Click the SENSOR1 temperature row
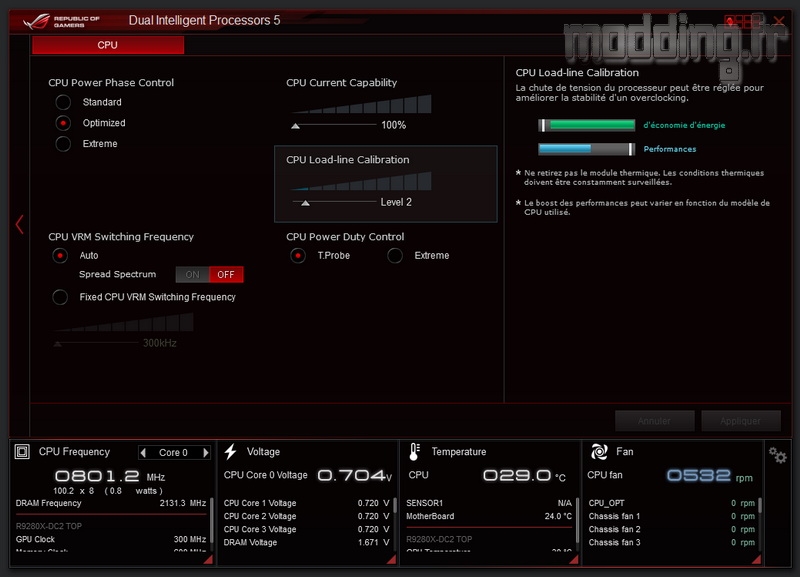 pyautogui.click(x=489, y=503)
